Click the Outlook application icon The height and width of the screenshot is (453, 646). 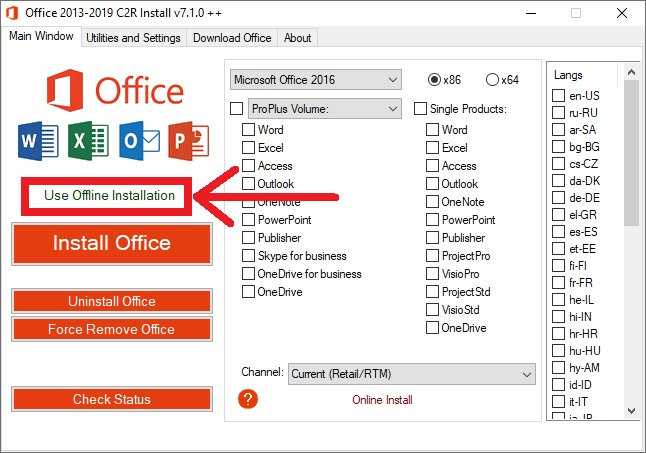[139, 141]
